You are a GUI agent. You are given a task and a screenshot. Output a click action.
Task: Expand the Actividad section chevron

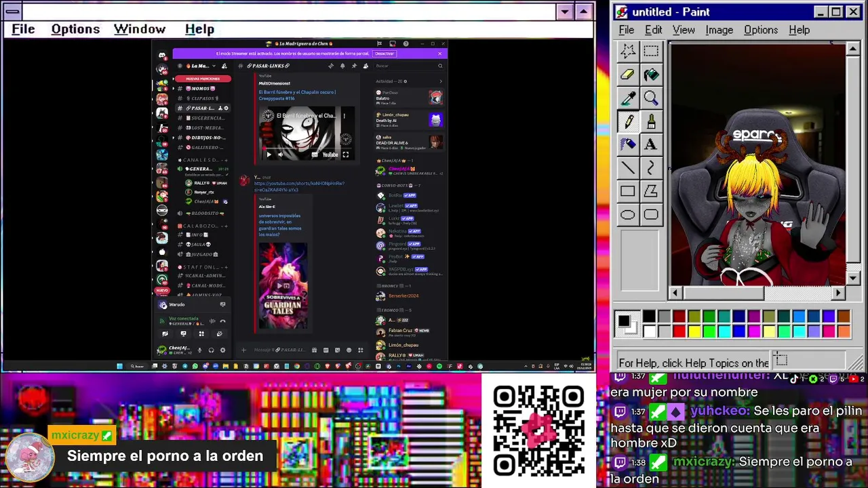click(441, 81)
